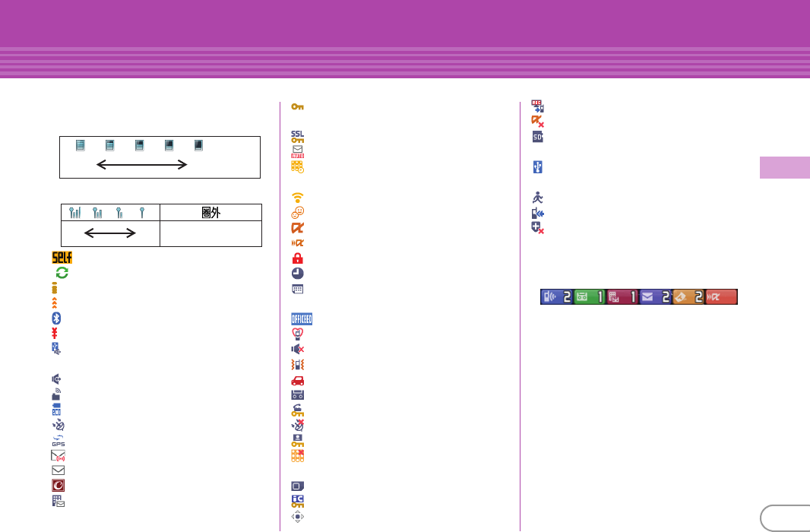
Task: Click the green circular sync arrows icon
Action: click(62, 273)
